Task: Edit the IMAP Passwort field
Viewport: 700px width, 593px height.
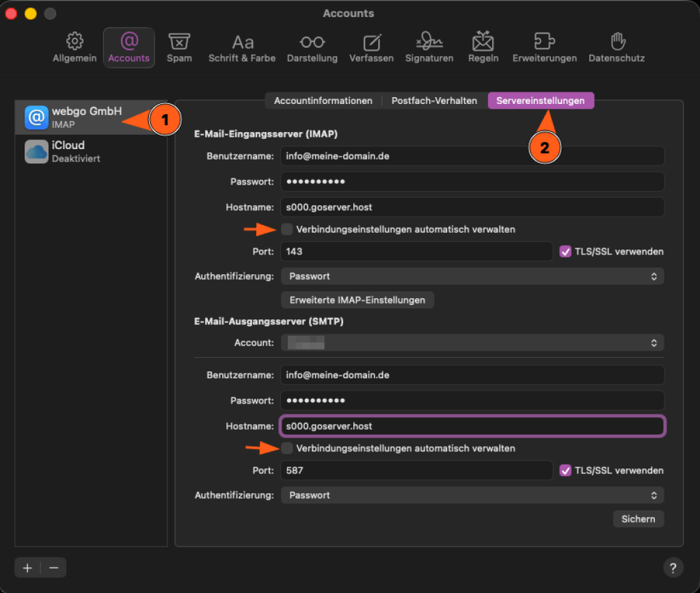Action: click(472, 182)
